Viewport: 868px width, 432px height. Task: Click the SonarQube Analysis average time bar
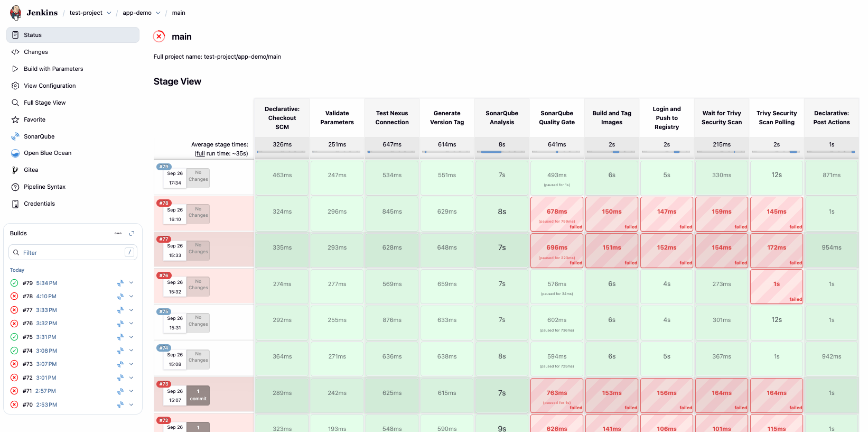pyautogui.click(x=502, y=152)
